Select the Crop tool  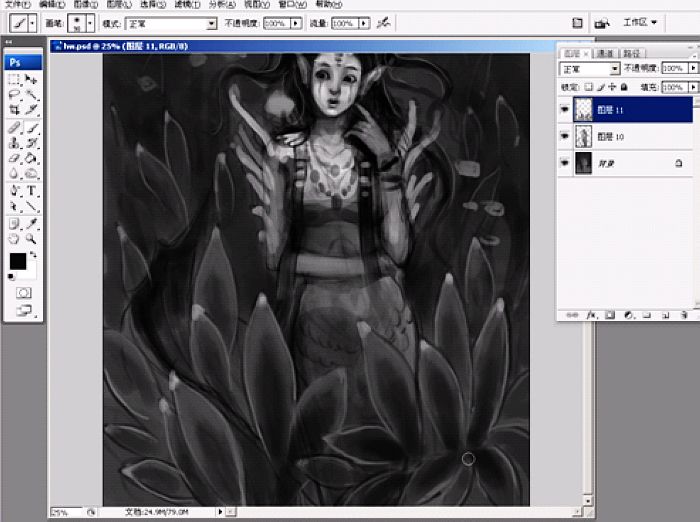(x=14, y=109)
